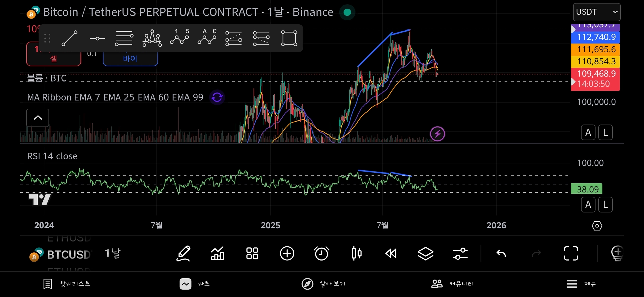Click the yellow 110,854.3 price label
644x297 pixels.
[595, 62]
